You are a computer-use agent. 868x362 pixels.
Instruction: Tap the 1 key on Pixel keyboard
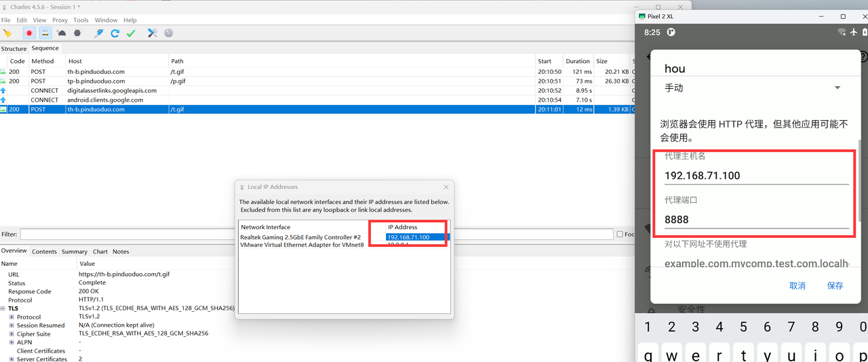[647, 327]
